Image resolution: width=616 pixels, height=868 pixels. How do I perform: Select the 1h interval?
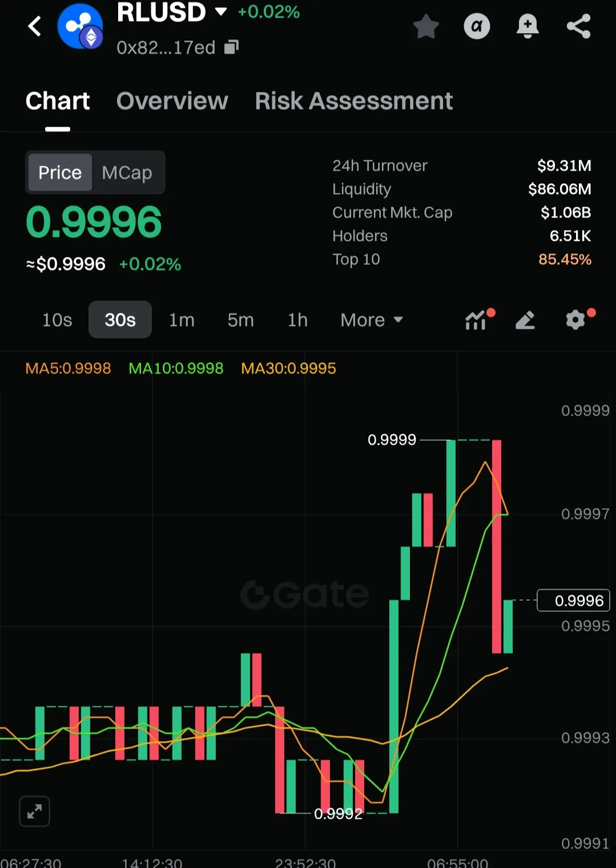[x=297, y=320]
